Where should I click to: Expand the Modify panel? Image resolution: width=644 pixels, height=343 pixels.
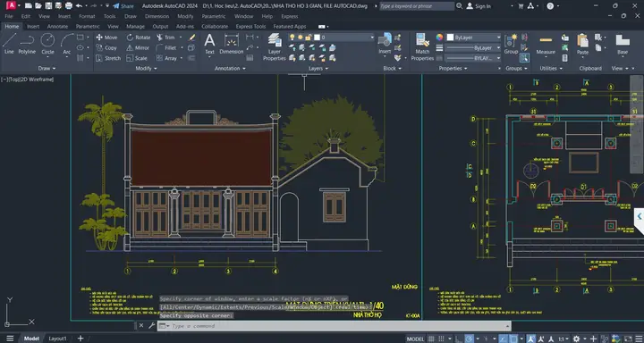146,69
